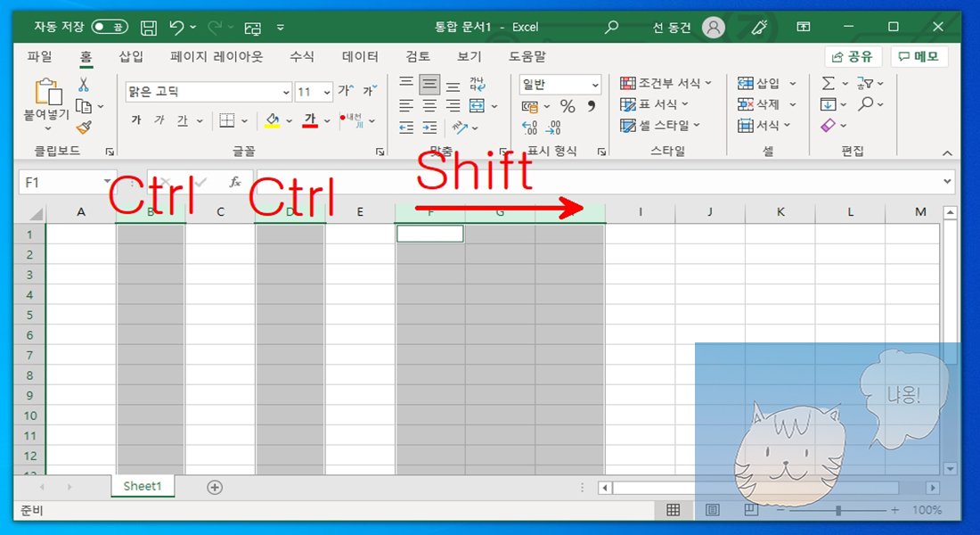Toggle Bottom Align

453,86
